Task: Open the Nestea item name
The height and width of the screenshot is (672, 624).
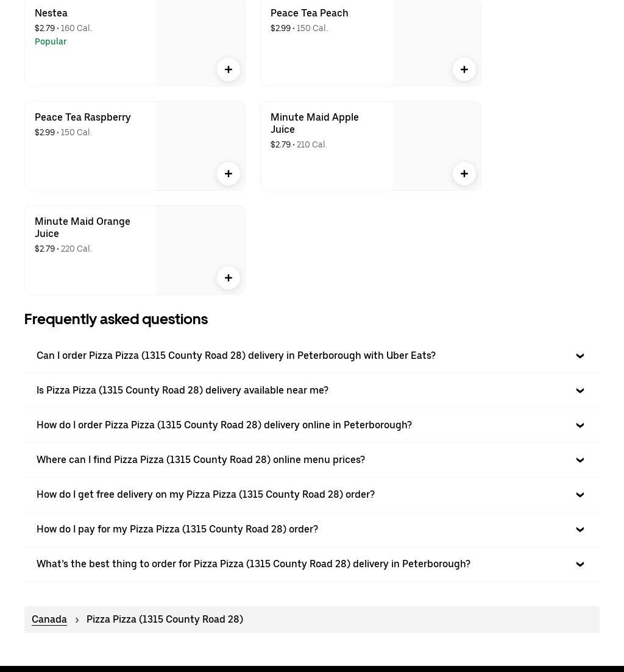Action: (x=51, y=13)
